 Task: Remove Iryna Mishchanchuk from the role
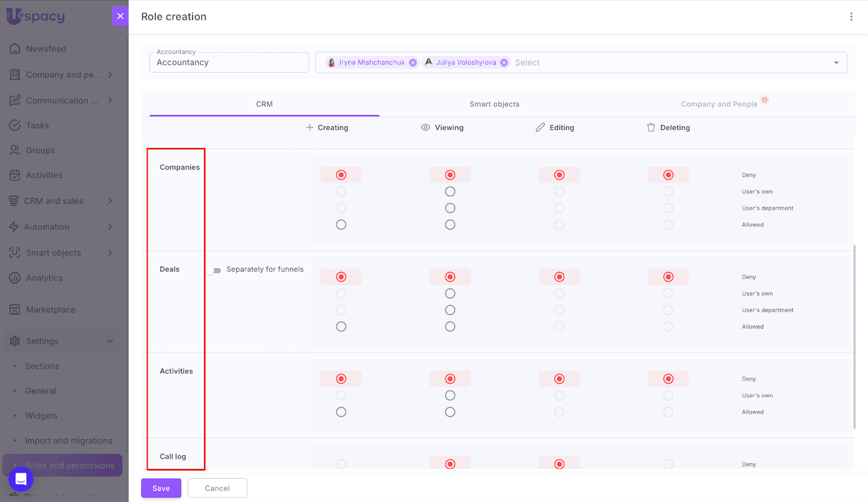tap(413, 63)
